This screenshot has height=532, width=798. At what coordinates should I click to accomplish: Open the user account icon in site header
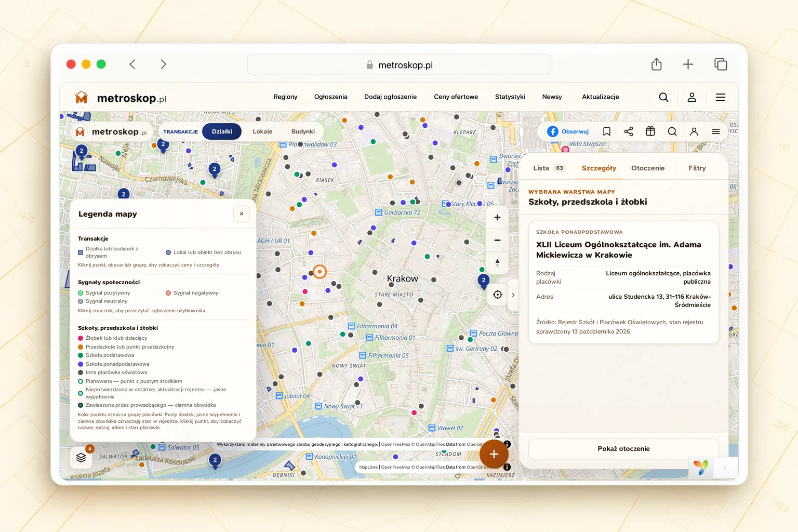pyautogui.click(x=692, y=97)
